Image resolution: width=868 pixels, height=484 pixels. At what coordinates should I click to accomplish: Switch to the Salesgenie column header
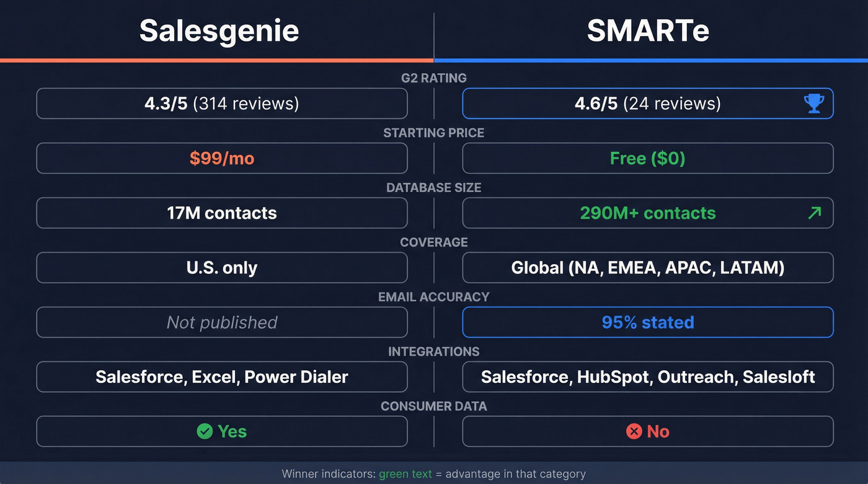point(219,30)
